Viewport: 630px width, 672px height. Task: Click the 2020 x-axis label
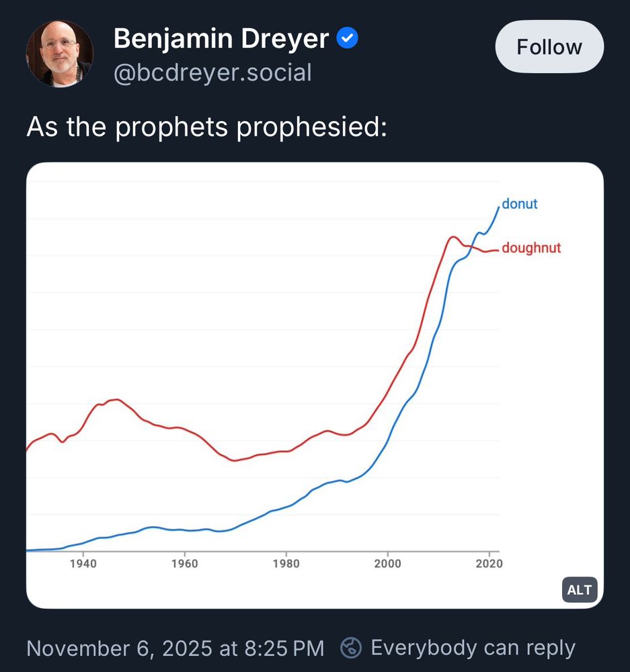pyautogui.click(x=489, y=564)
